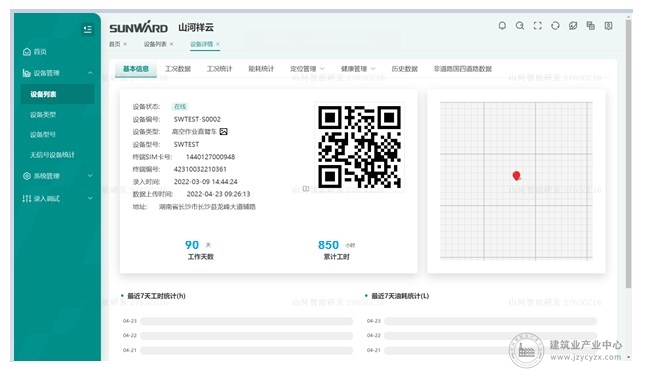Click terminal number 42310032210361
The image size is (648, 378).
coord(200,169)
